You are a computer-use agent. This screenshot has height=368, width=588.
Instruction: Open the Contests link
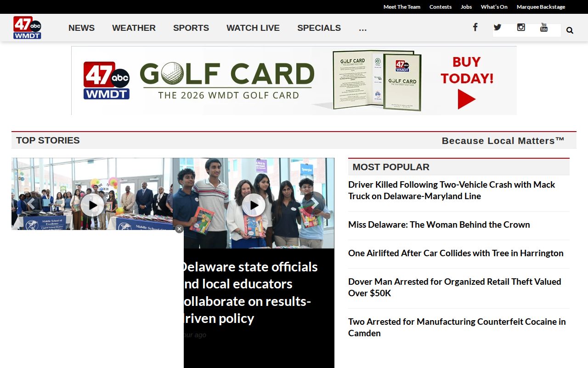[441, 7]
